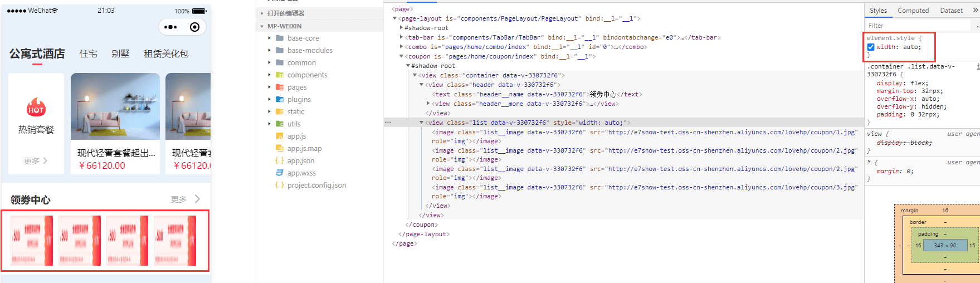Click the plugins folder icon
Image resolution: width=980 pixels, height=283 pixels.
click(280, 99)
